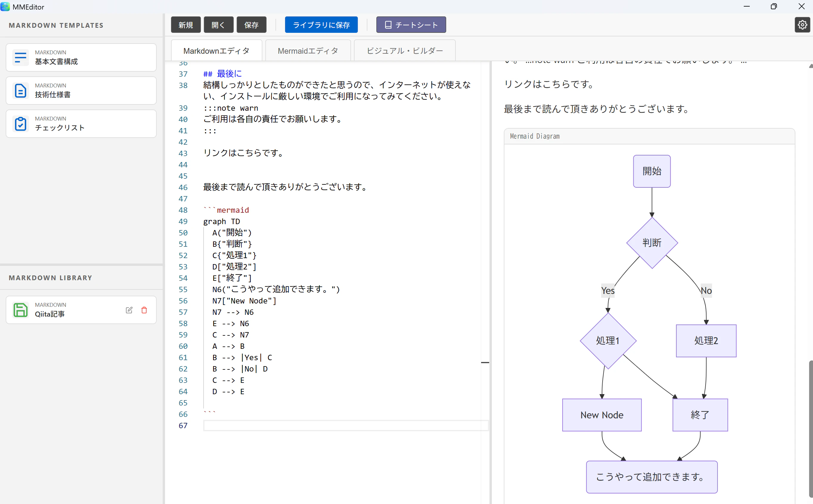The height and width of the screenshot is (504, 813).
Task: Click the editor minimap marker
Action: [485, 362]
